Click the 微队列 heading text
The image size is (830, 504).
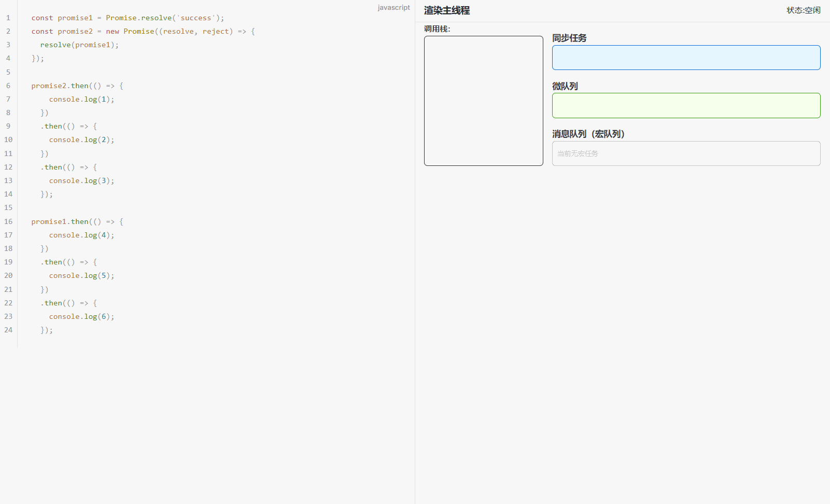[x=565, y=86]
